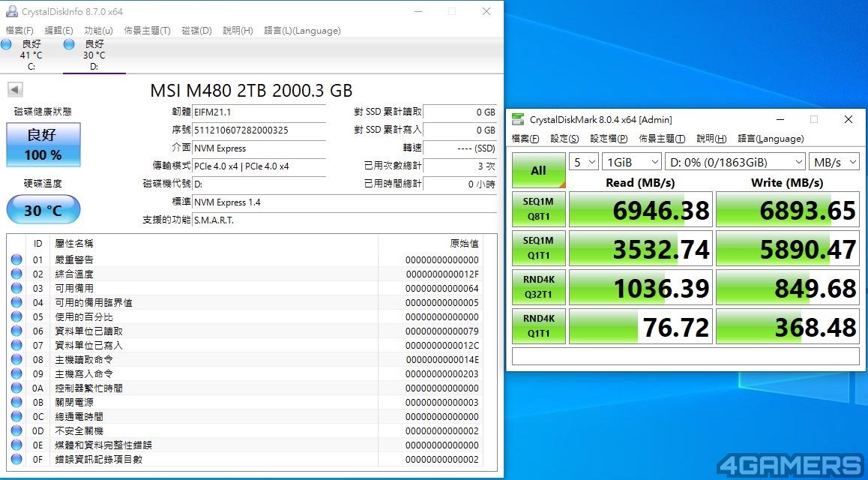868x480 pixels.
Task: Open 檔案(F) menu in CrystalDiskMark
Action: coord(525,139)
